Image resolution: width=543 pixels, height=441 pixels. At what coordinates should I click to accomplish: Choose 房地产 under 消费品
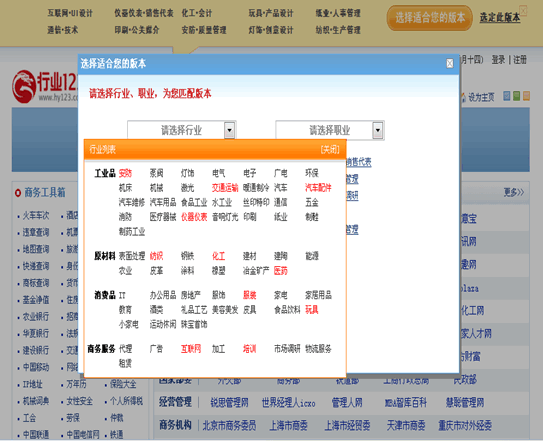click(x=190, y=296)
